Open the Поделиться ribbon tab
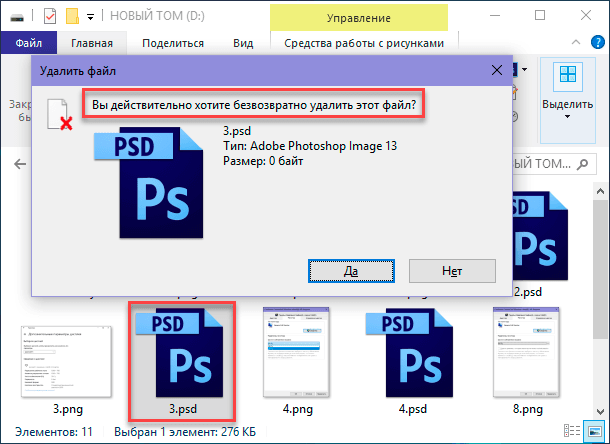This screenshot has height=444, width=610. point(173,43)
